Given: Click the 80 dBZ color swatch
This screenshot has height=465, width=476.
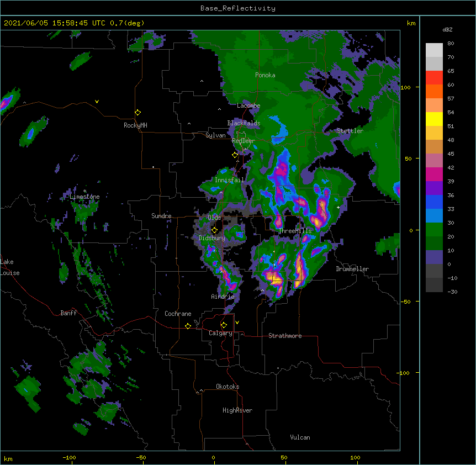Looking at the screenshot, I should 434,50.
